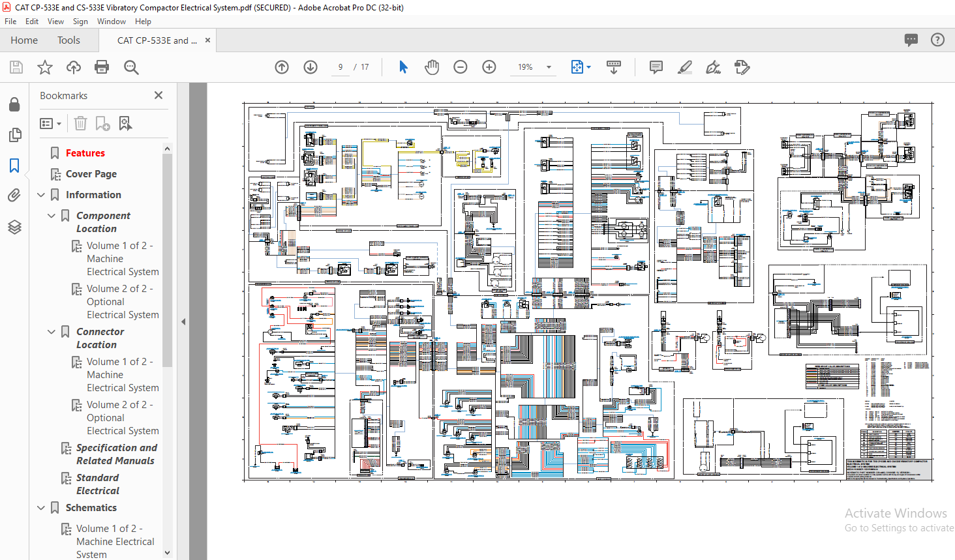Image resolution: width=955 pixels, height=560 pixels.
Task: Open Specification and Related Manuals bookmark
Action: click(x=116, y=454)
